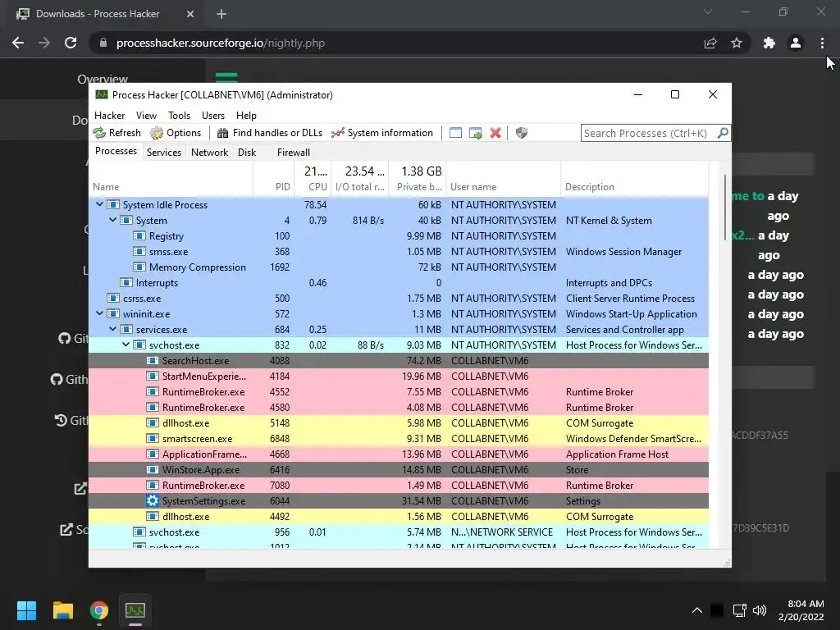Bookmark this page with star icon
The image size is (840, 630).
737,43
